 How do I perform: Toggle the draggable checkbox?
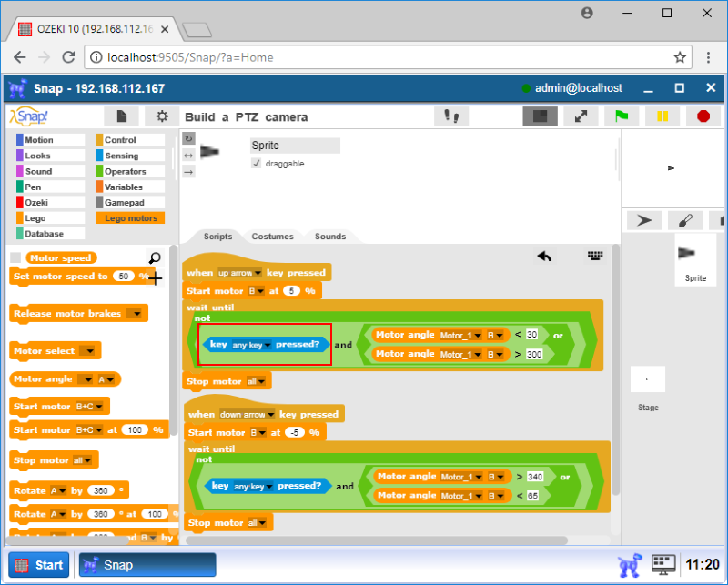click(x=256, y=164)
